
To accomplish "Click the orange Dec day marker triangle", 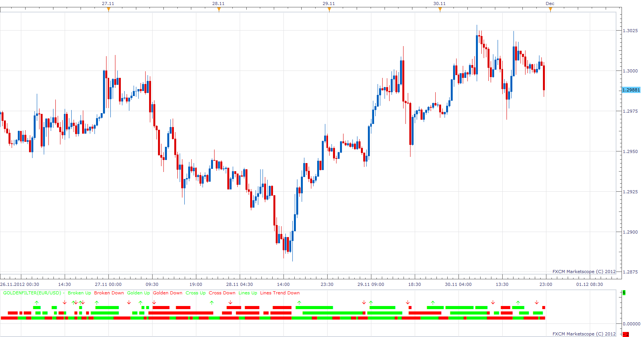I will click(x=550, y=9).
